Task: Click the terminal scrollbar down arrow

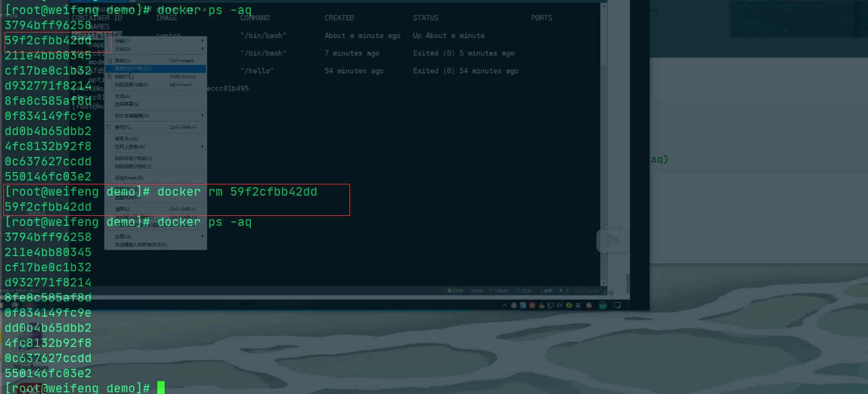Action: (x=604, y=282)
